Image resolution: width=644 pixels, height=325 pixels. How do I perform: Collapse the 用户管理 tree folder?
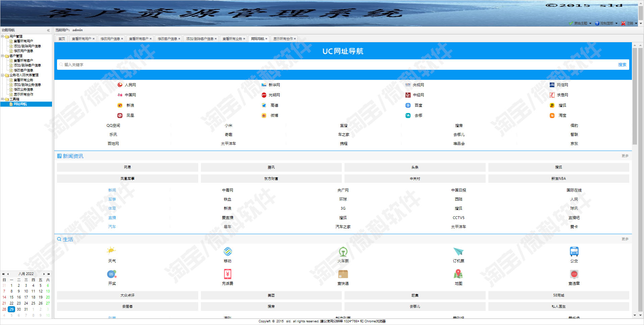coord(2,36)
